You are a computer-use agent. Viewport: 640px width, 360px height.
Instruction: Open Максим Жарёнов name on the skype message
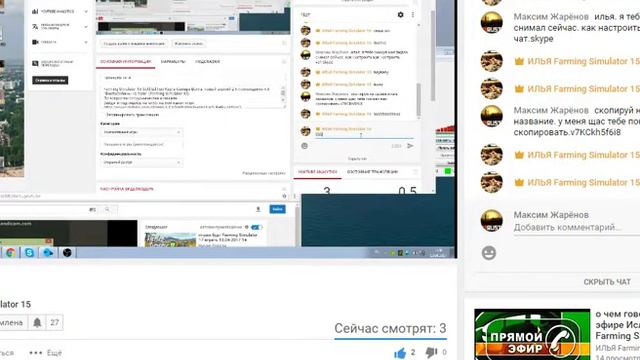point(551,17)
